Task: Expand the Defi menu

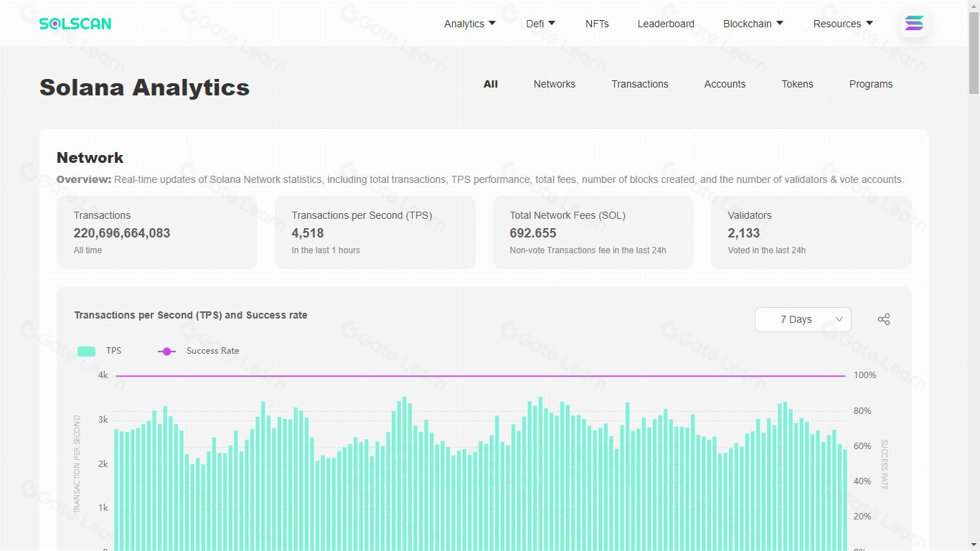Action: point(541,24)
